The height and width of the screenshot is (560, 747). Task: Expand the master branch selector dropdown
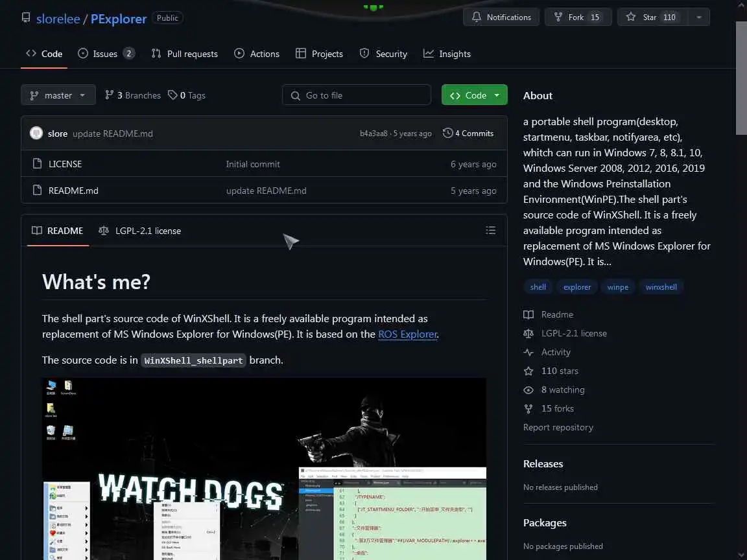tap(58, 95)
